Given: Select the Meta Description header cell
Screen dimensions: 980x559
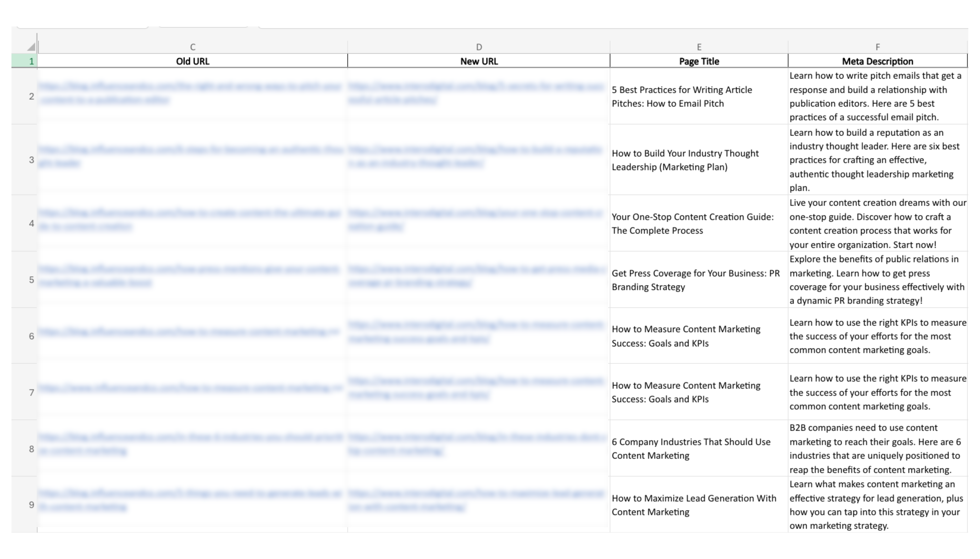Looking at the screenshot, I should (x=878, y=61).
